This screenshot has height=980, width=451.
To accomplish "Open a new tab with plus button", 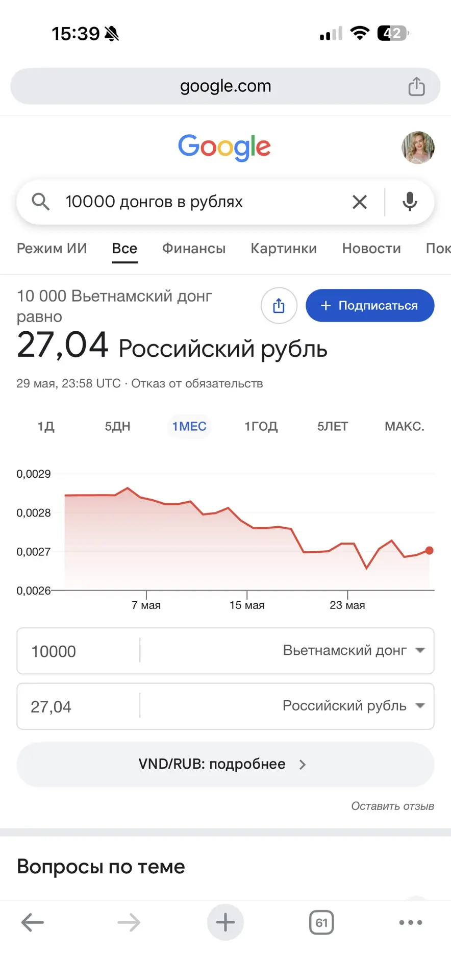I will (225, 922).
